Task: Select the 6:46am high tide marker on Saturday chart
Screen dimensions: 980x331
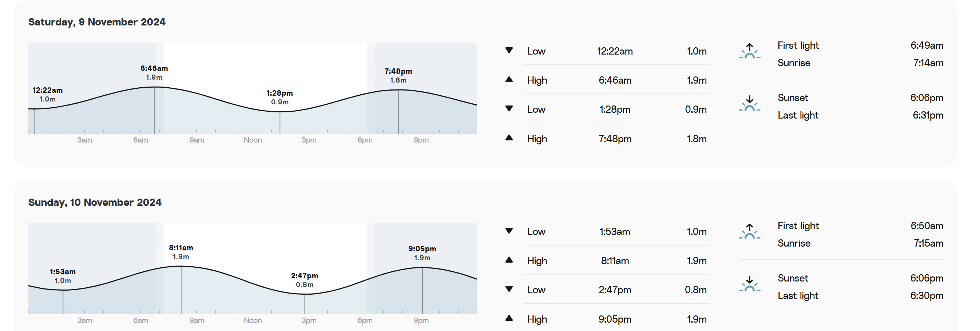Action: (154, 73)
